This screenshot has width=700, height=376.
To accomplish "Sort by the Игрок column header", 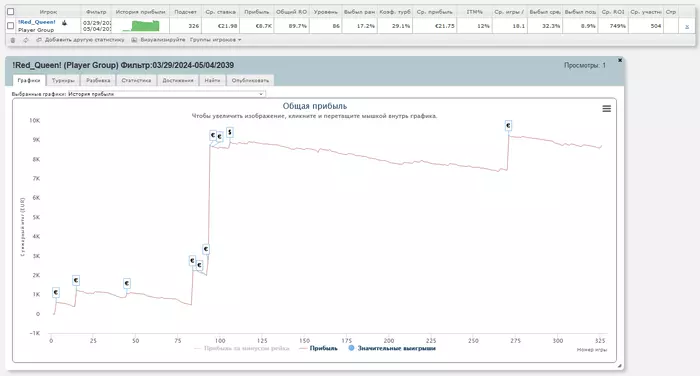I will (x=48, y=12).
